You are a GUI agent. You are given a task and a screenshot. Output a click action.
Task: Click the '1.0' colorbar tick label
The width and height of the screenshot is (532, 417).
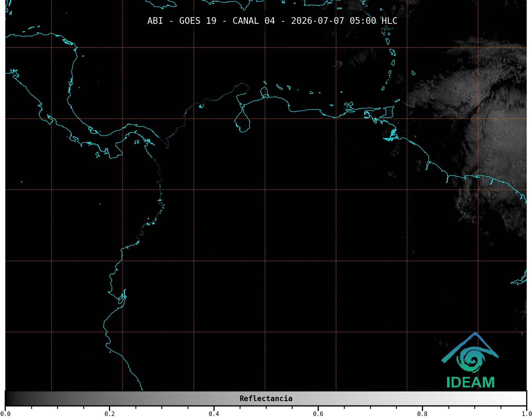tap(526, 414)
